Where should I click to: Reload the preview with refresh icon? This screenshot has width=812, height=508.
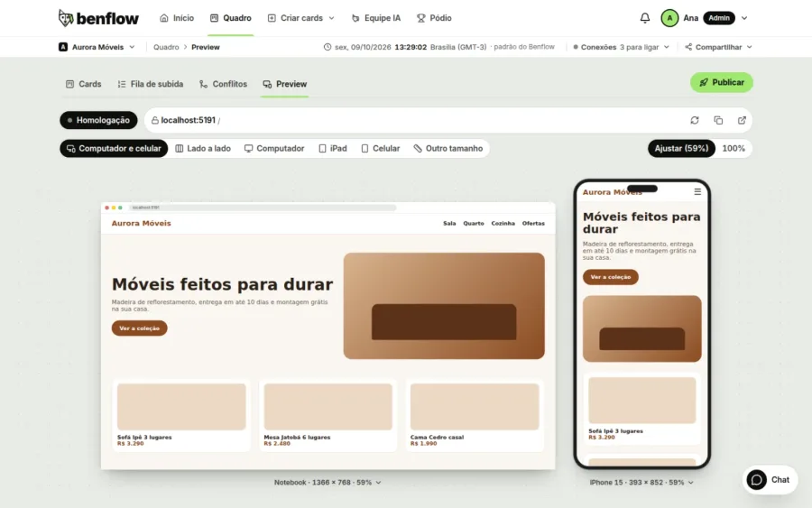[x=695, y=120]
